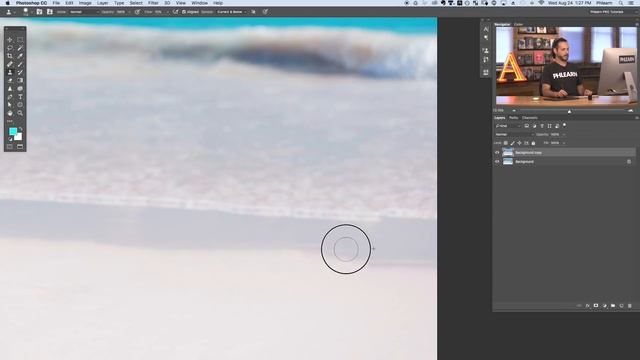Select the Path Selection tool
The height and width of the screenshot is (360, 640).
pyautogui.click(x=10, y=105)
